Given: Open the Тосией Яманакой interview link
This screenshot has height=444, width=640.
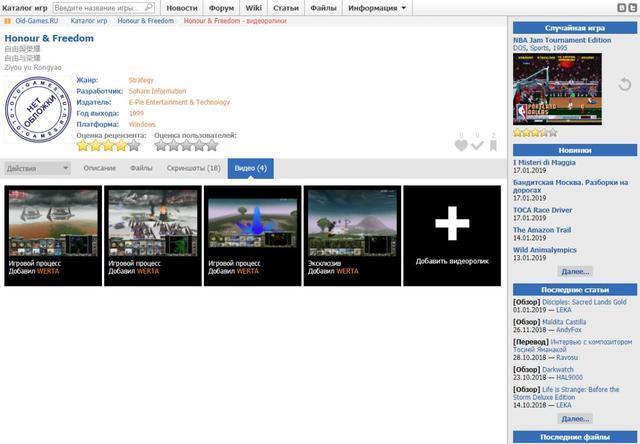Looking at the screenshot, I should pyautogui.click(x=573, y=346).
